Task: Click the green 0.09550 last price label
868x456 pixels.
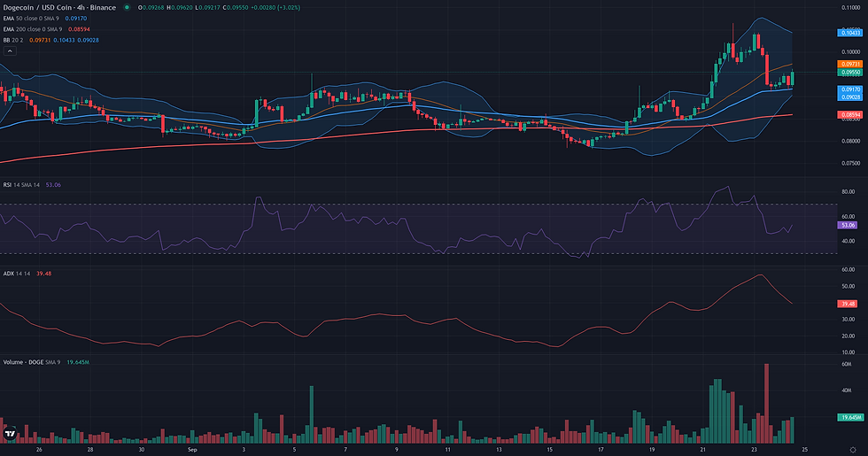Action: 849,72
